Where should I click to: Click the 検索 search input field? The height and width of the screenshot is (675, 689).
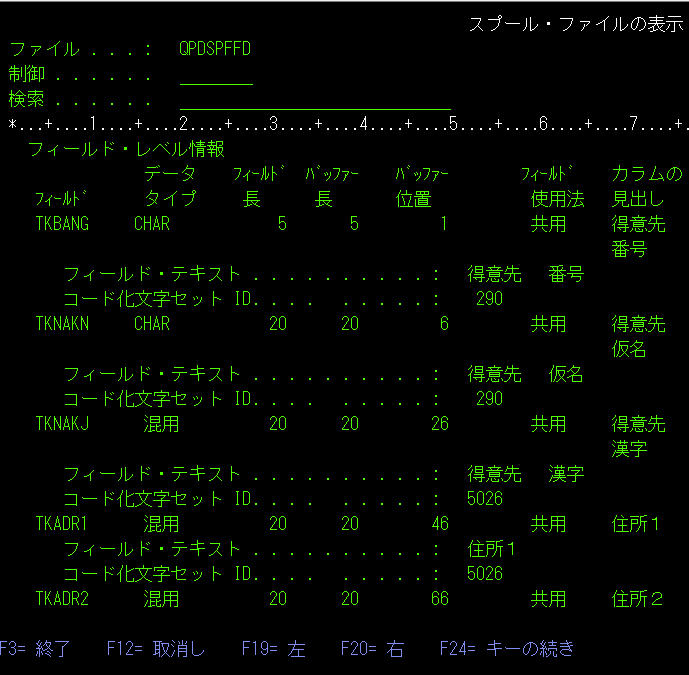click(315, 100)
